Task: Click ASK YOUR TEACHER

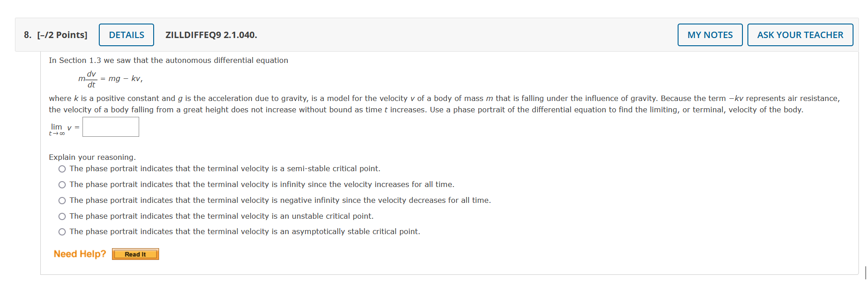Action: click(800, 35)
